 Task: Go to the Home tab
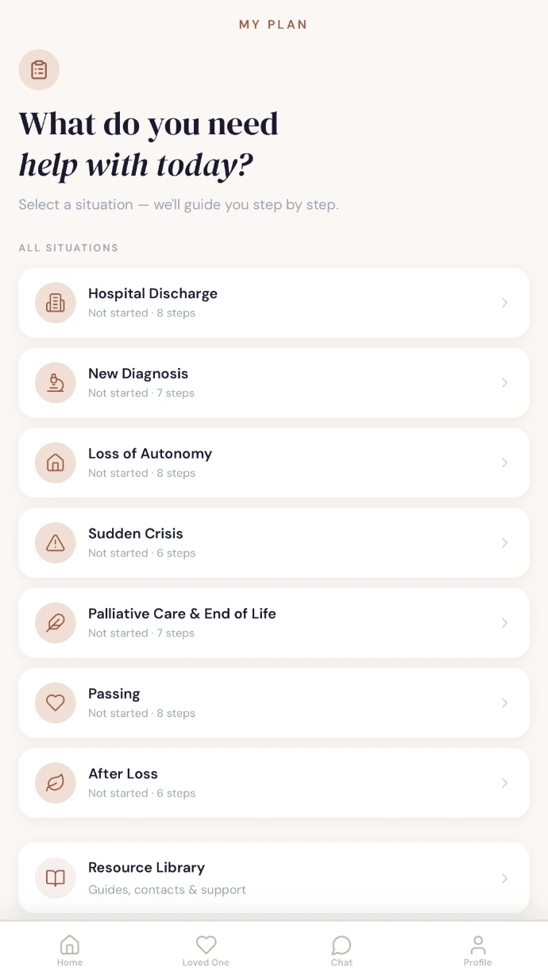(x=70, y=951)
